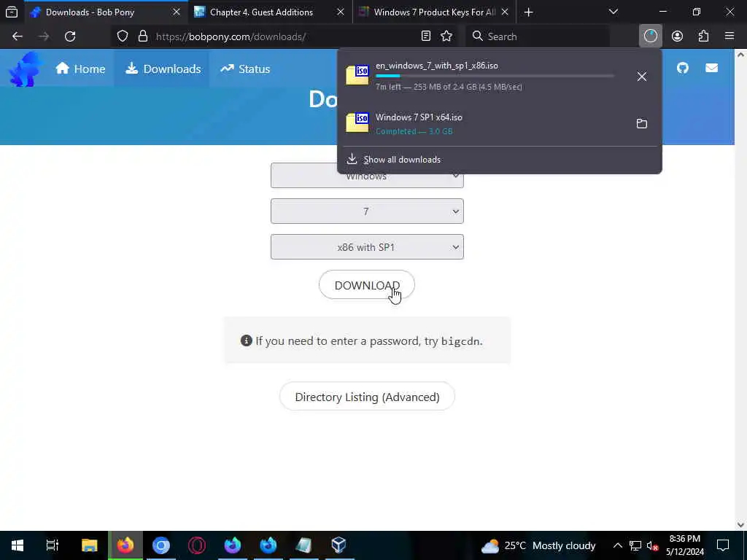Click the en_windows_7_with_sp1_x86.iso file name
747x560 pixels.
pos(436,66)
